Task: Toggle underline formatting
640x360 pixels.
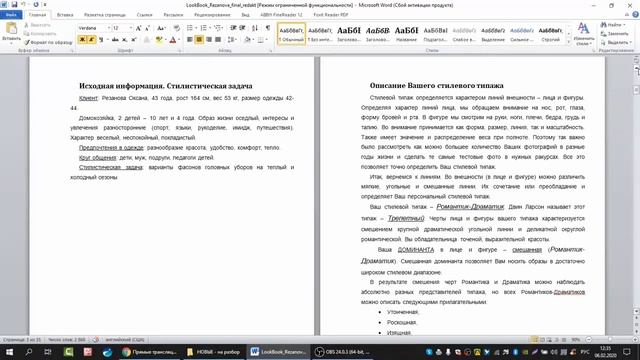Action: (101, 40)
